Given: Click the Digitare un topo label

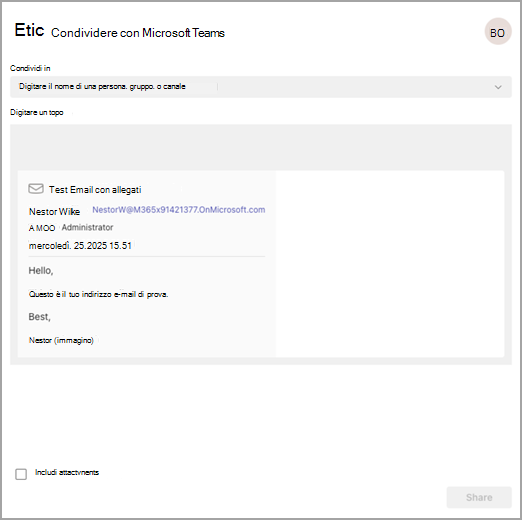Looking at the screenshot, I should [x=37, y=112].
